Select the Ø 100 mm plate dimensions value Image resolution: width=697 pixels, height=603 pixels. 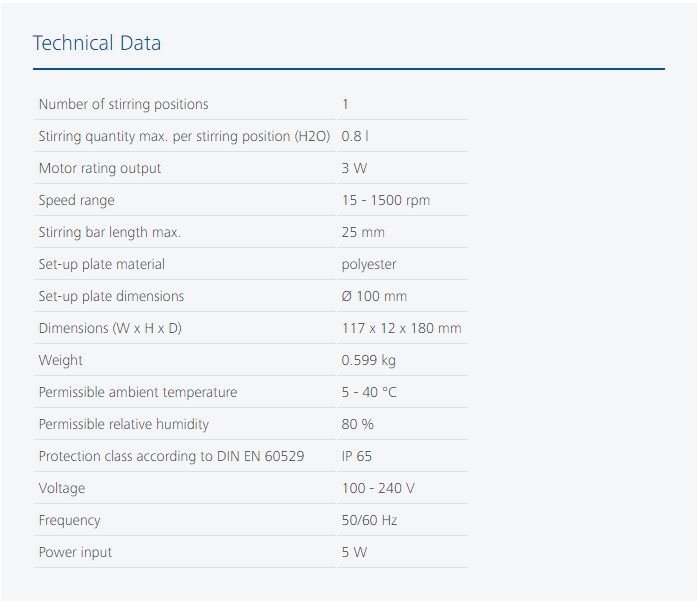374,296
